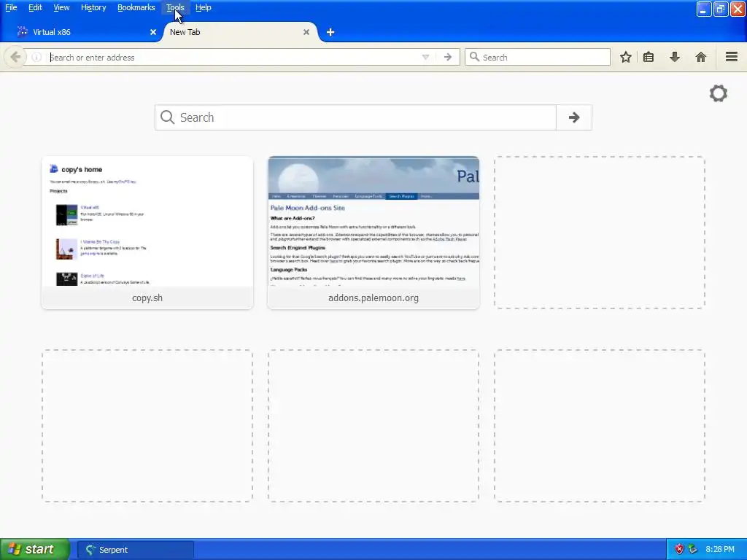Focus the new tab page Search field
The width and height of the screenshot is (747, 560).
click(355, 117)
